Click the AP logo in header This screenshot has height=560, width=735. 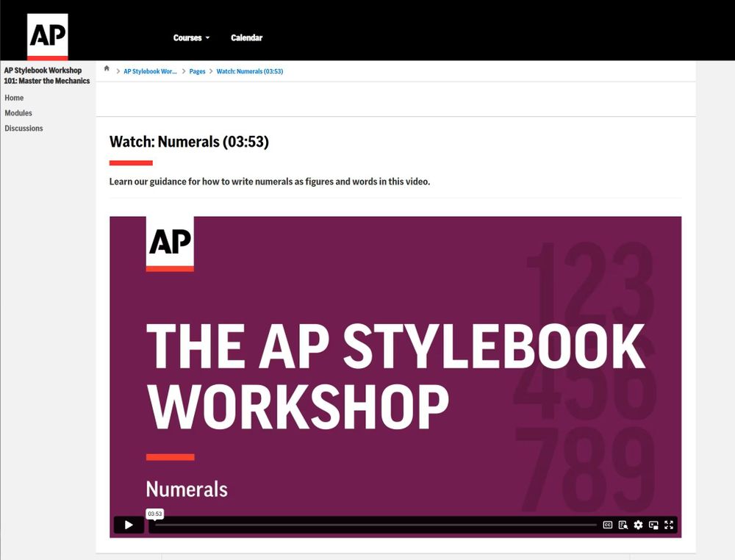point(47,37)
